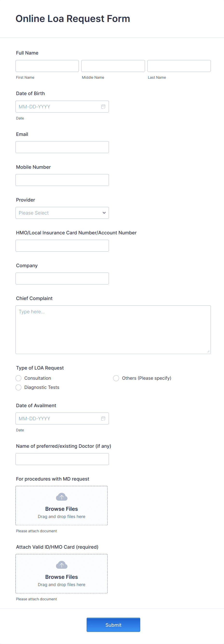Click the Last Name input field
Viewport: 224px width, 644px height.
click(x=179, y=66)
